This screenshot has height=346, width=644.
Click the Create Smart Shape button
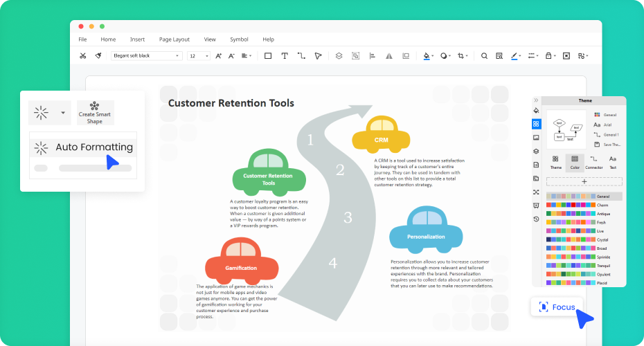point(95,112)
